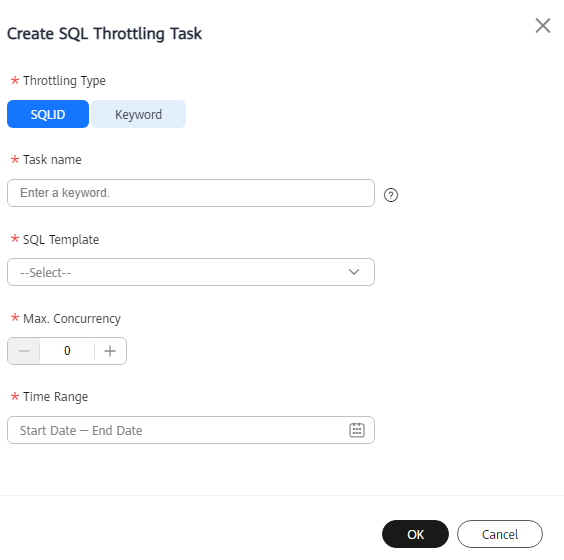Decrease Max. Concurrency with minus button

click(x=24, y=351)
